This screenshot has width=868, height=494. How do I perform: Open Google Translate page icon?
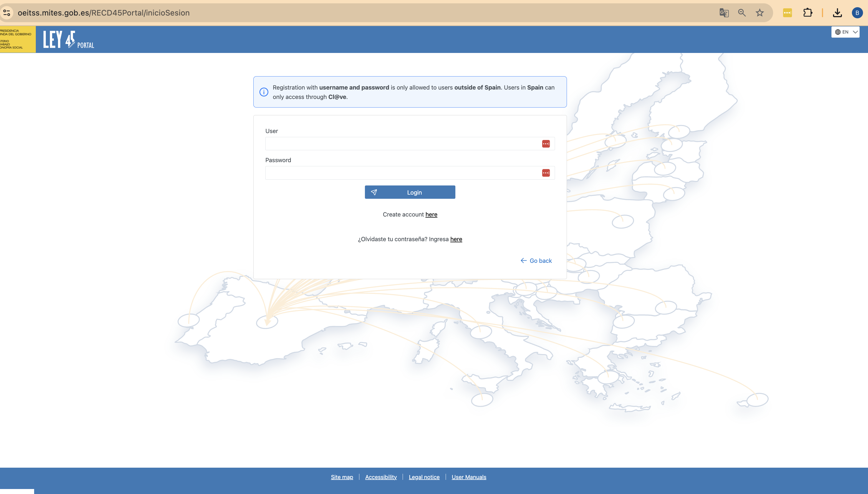pos(724,13)
